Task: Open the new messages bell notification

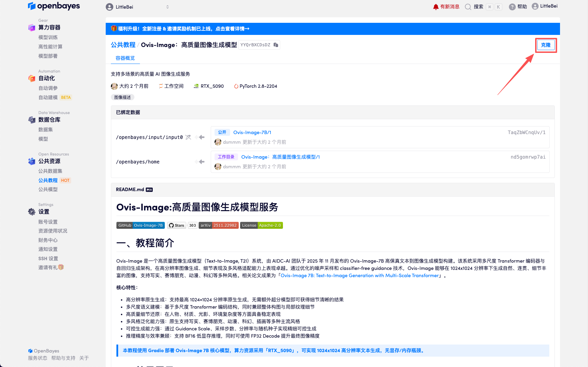Action: 446,7
